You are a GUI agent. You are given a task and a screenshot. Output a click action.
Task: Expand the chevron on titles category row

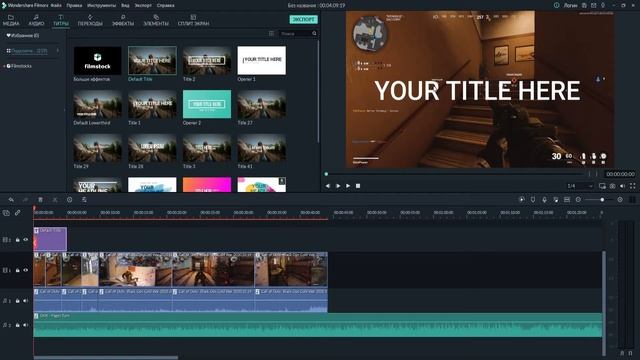(58, 51)
